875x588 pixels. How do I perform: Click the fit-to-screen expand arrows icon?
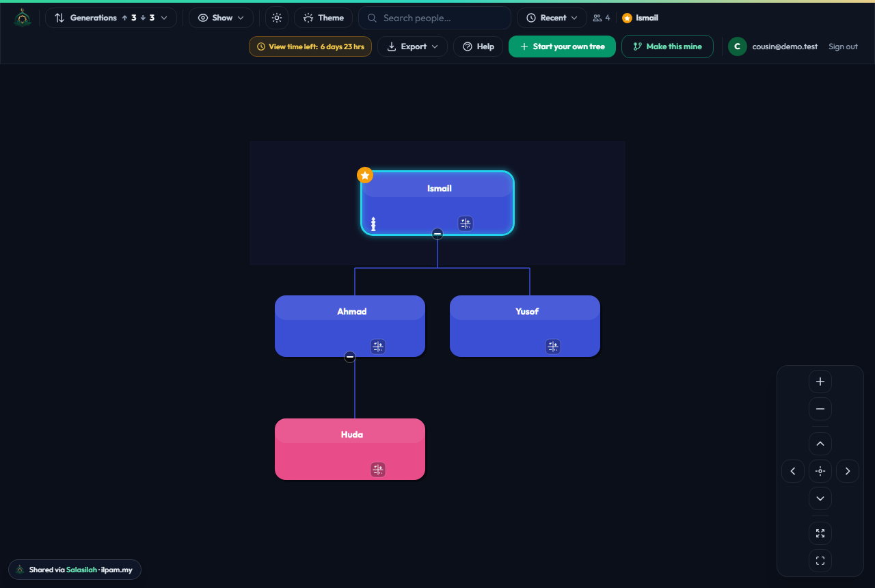[820, 533]
